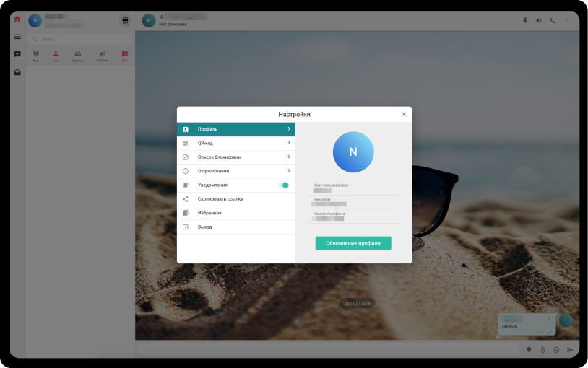The width and height of the screenshot is (588, 368).
Task: Click Выход to log out
Action: pyautogui.click(x=205, y=227)
